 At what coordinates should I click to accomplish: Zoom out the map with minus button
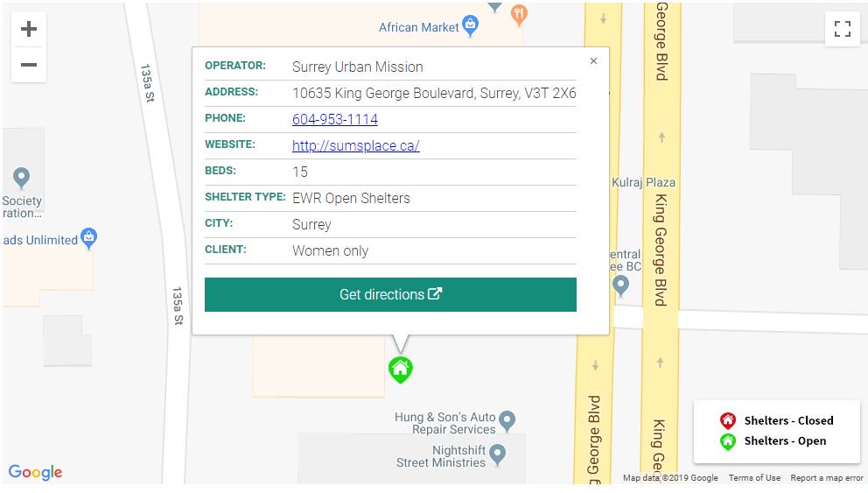(29, 65)
